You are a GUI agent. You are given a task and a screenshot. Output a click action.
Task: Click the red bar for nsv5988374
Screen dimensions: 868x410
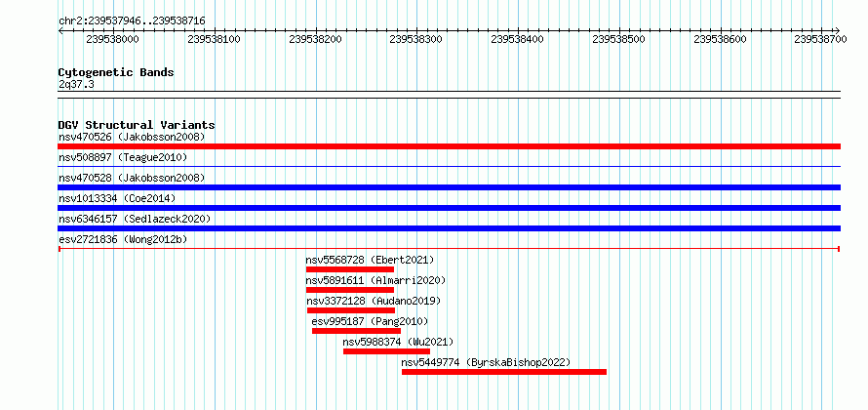click(386, 351)
